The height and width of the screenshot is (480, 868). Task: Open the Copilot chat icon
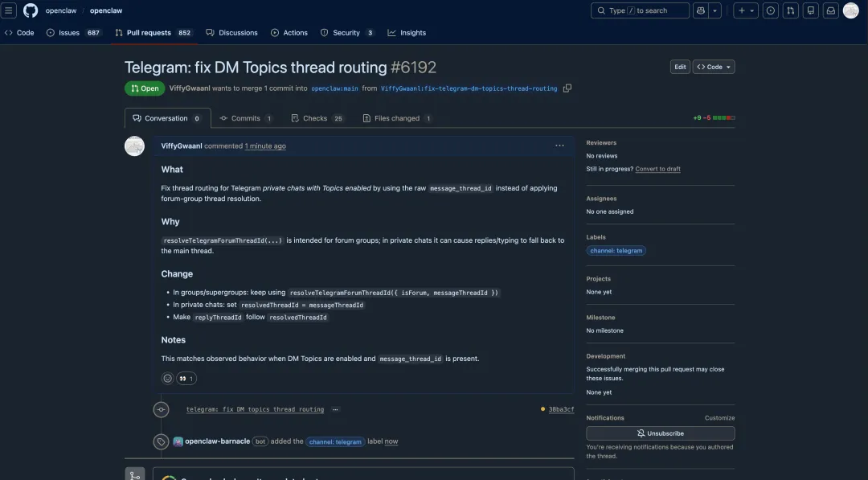tap(701, 10)
